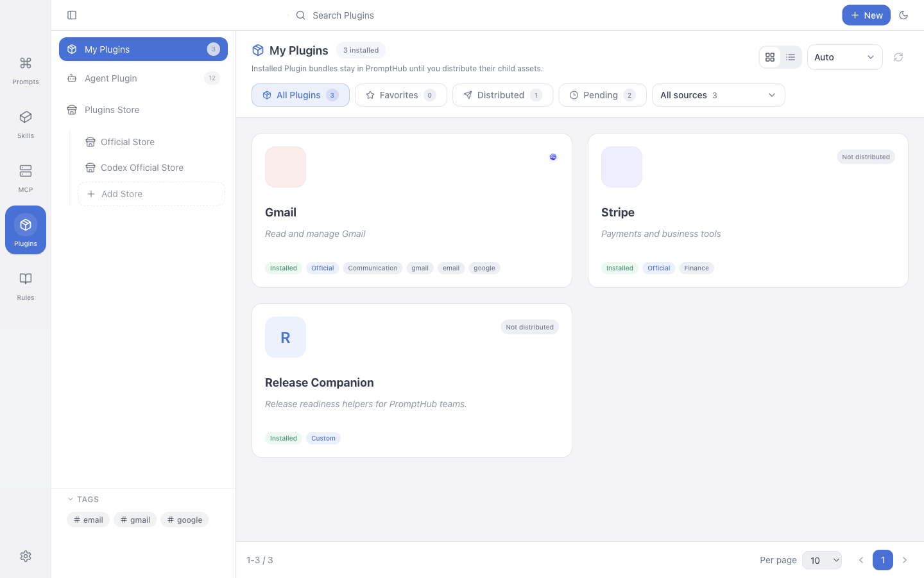The image size is (924, 578).
Task: Select page 1 in pagination
Action: 883,560
